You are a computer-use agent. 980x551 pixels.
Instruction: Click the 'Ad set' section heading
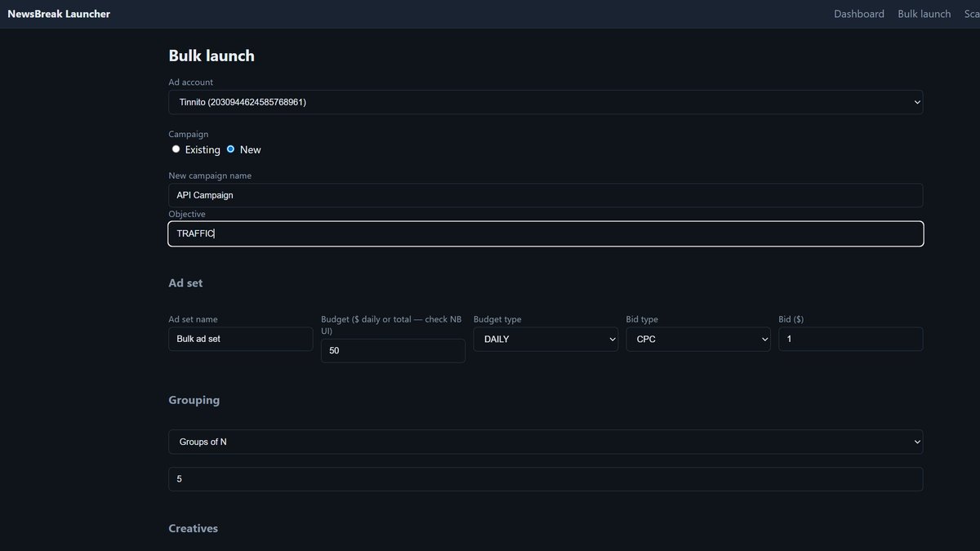coord(185,283)
